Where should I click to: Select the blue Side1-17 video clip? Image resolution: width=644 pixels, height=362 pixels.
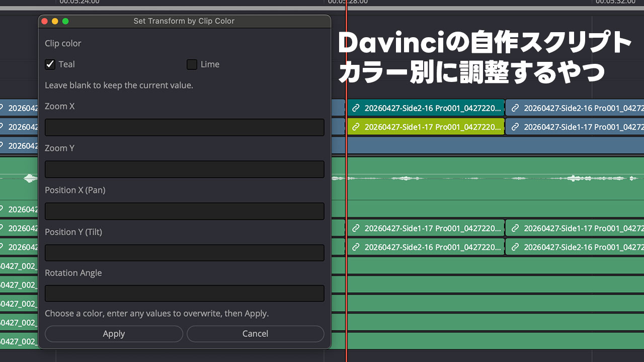(575, 127)
